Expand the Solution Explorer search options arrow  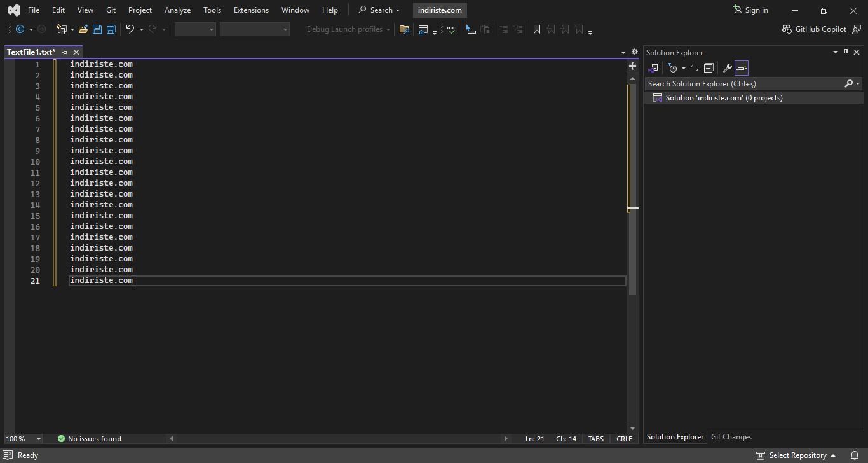[x=858, y=84]
